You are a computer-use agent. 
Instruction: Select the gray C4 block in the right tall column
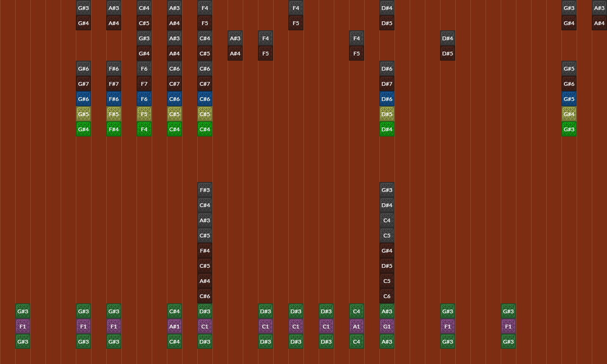[x=387, y=220]
